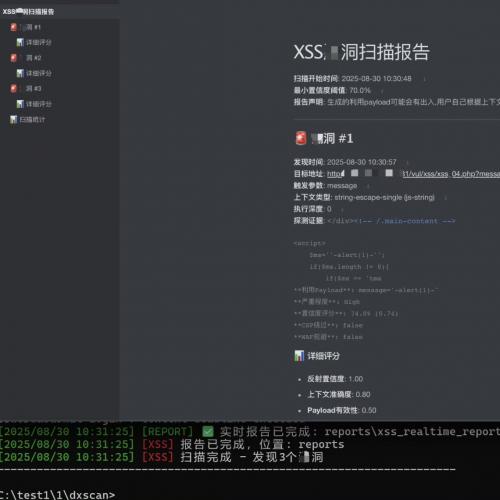Click the 严重程度 high line
500x500 pixels.
(x=327, y=302)
